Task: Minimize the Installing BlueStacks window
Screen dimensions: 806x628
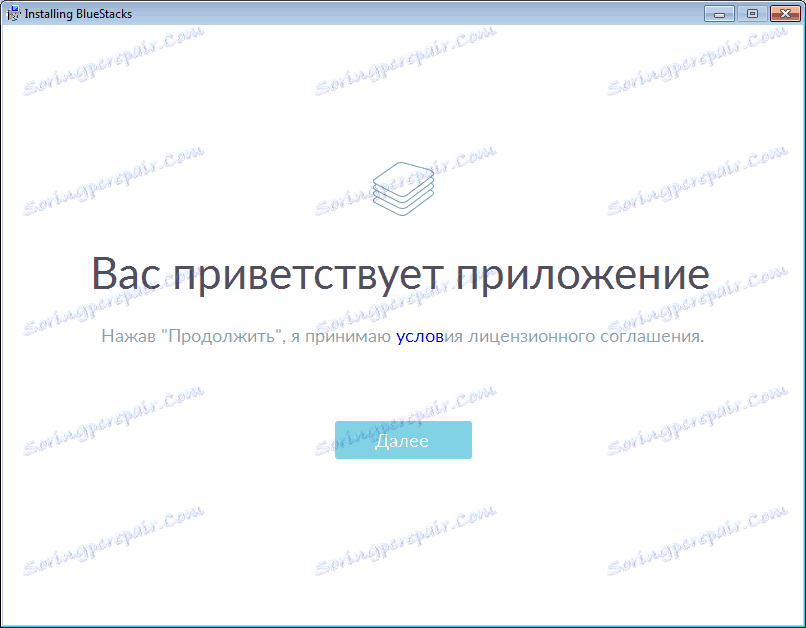Action: [x=719, y=14]
